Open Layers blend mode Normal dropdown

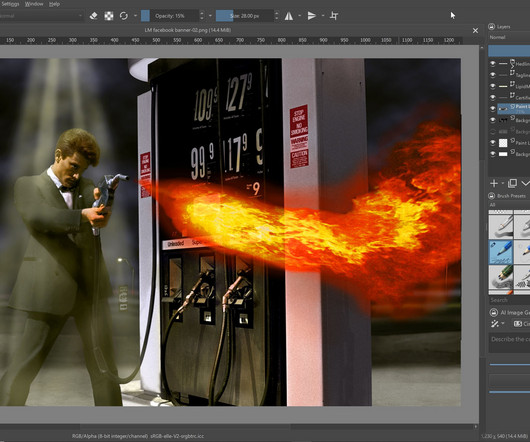[x=509, y=37]
